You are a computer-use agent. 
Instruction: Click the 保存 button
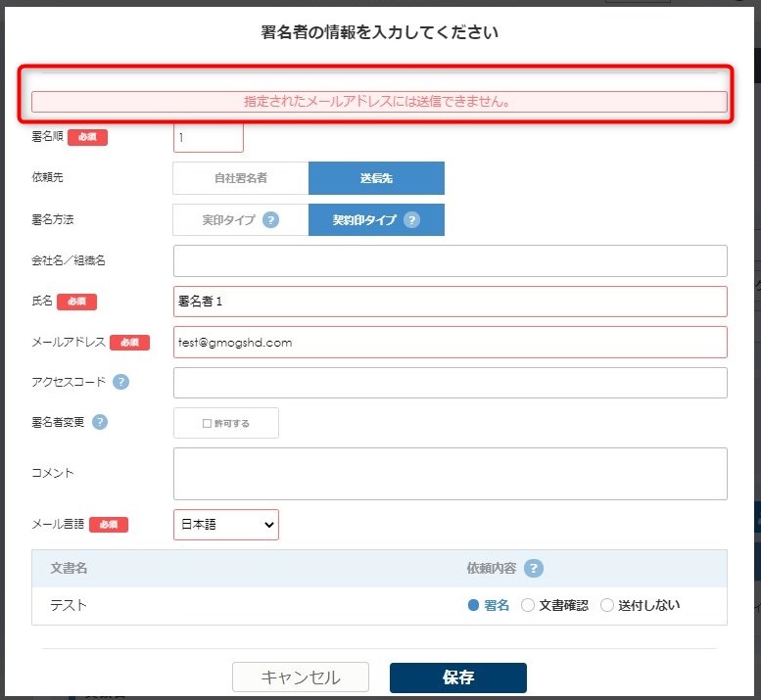(457, 677)
